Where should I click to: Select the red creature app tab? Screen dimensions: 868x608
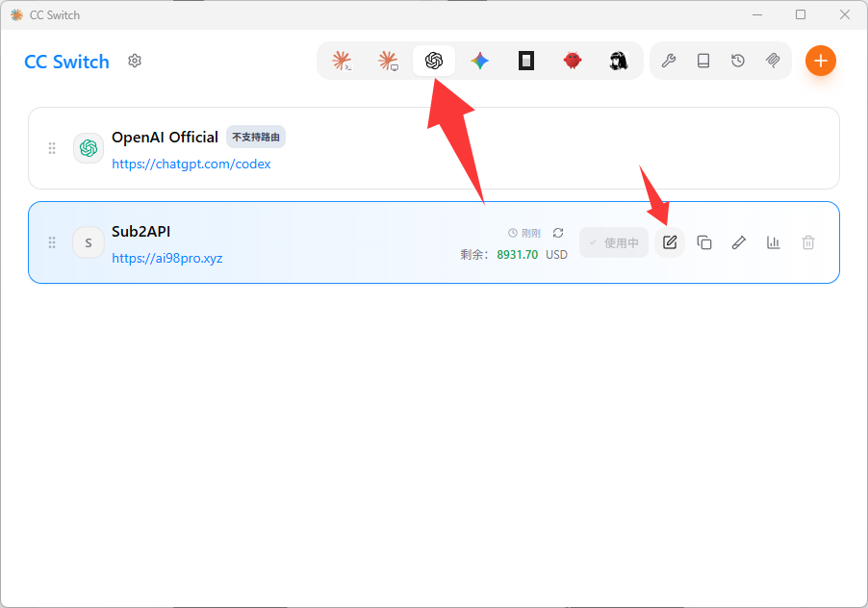(x=573, y=61)
